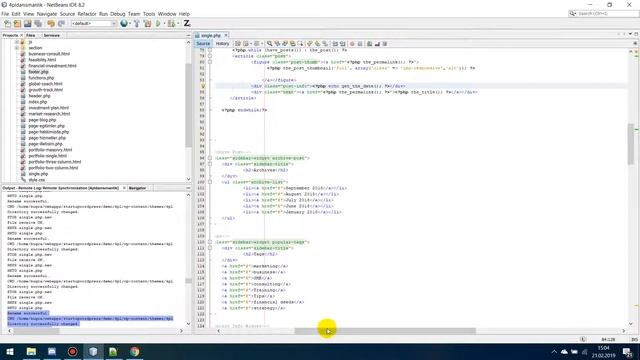Click the large Z icon in main toolbar
Viewport: 640px width, 360px height.
(187, 24)
